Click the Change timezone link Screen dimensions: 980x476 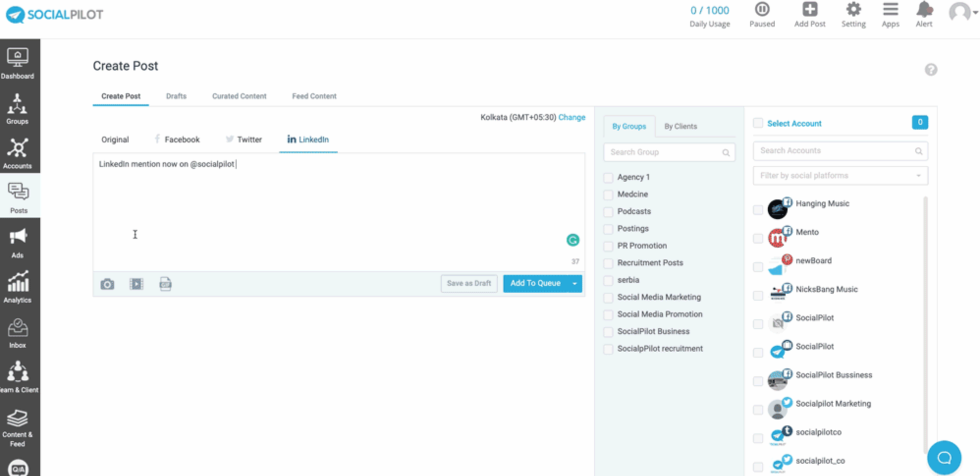(x=572, y=117)
